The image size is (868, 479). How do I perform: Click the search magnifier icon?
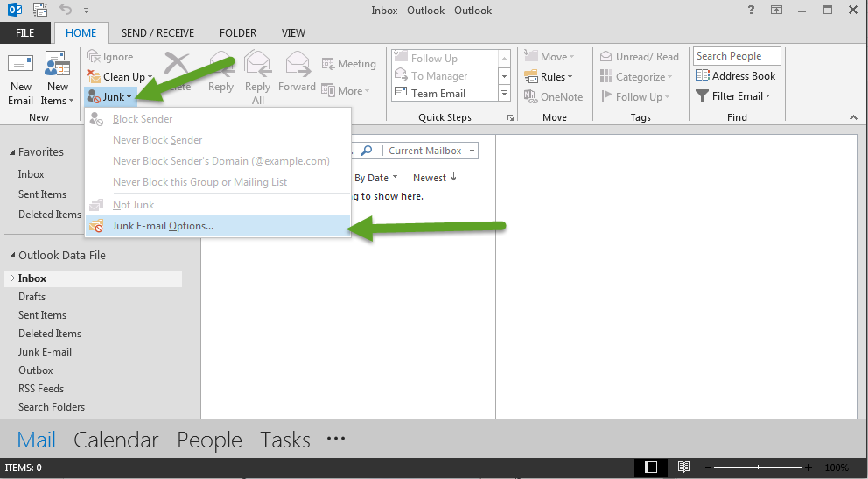tap(366, 151)
